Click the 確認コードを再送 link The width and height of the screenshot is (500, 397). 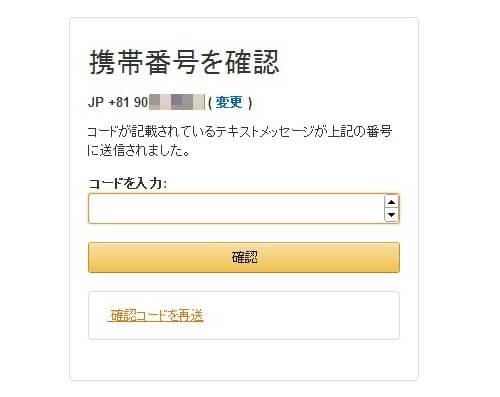155,315
